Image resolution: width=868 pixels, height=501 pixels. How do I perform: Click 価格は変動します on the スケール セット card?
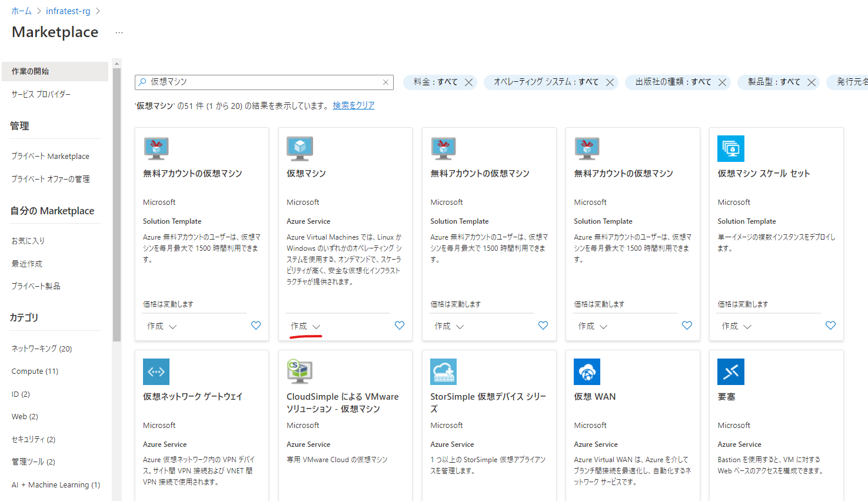(x=743, y=304)
